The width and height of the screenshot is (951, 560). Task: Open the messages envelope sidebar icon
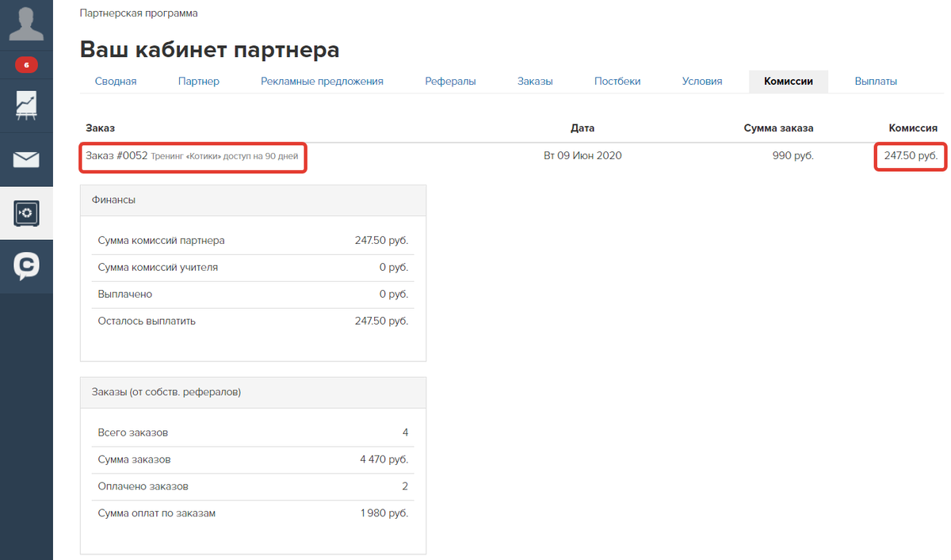(26, 160)
